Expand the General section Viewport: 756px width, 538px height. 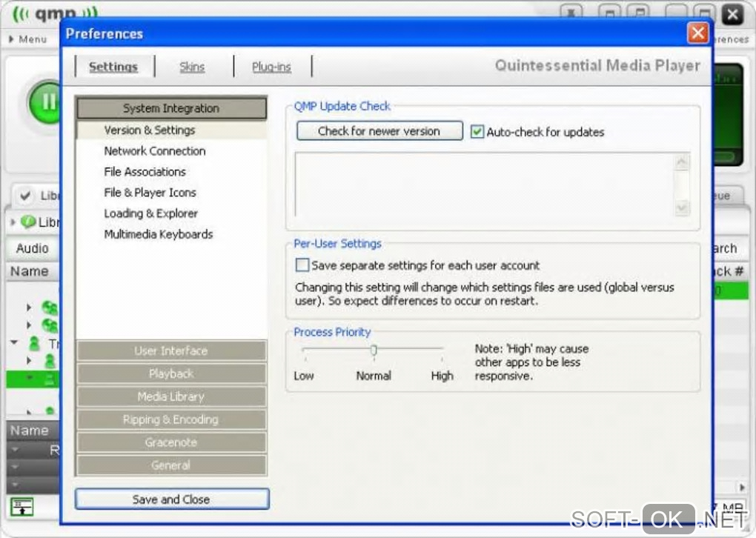click(x=171, y=465)
